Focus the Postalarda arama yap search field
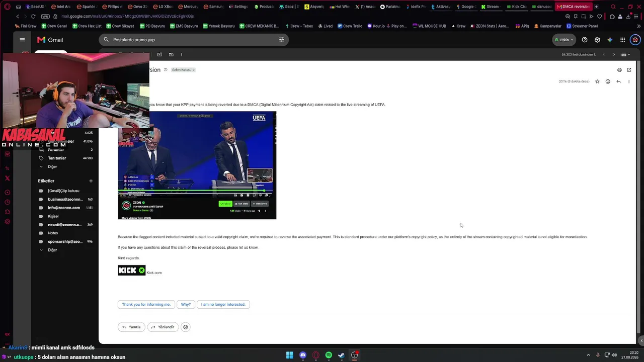This screenshot has width=644, height=362. (x=194, y=40)
